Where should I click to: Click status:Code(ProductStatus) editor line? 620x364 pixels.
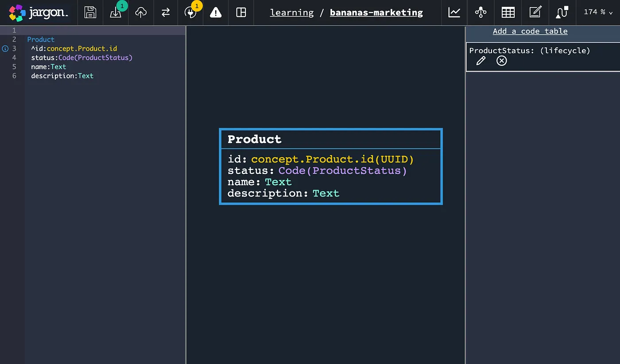tap(82, 57)
